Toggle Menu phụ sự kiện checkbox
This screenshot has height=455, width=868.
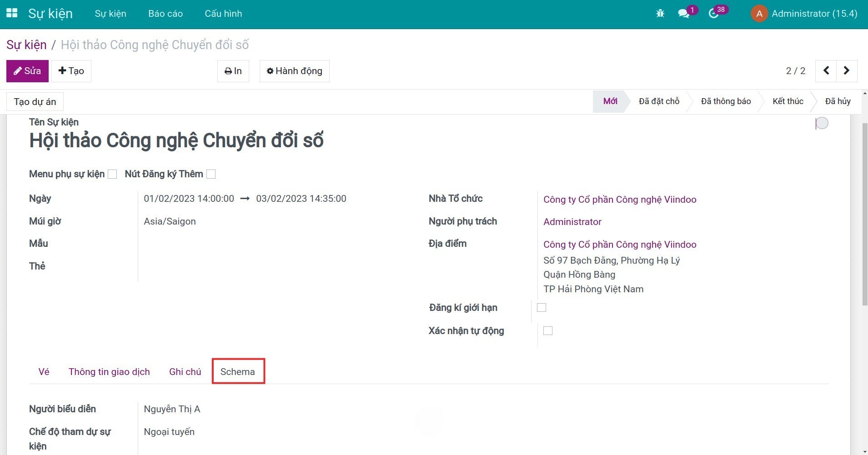tap(112, 174)
